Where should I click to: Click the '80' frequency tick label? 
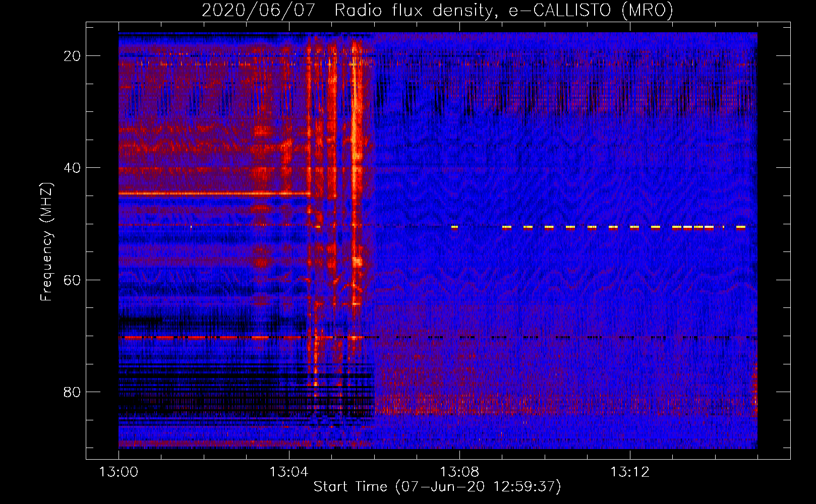(x=73, y=392)
